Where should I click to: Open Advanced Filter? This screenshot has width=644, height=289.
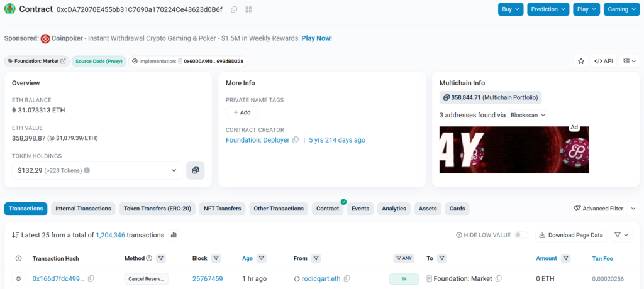tap(599, 209)
